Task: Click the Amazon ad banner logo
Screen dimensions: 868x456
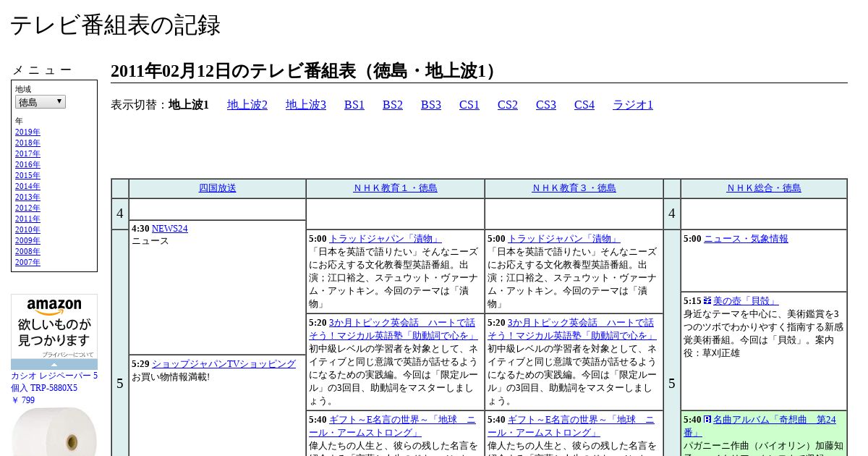Action: point(54,307)
